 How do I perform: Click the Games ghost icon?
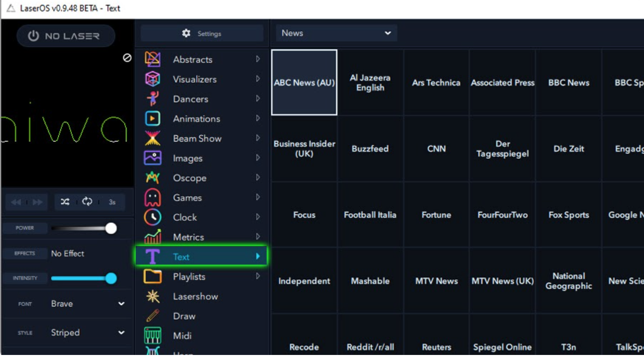(x=152, y=198)
